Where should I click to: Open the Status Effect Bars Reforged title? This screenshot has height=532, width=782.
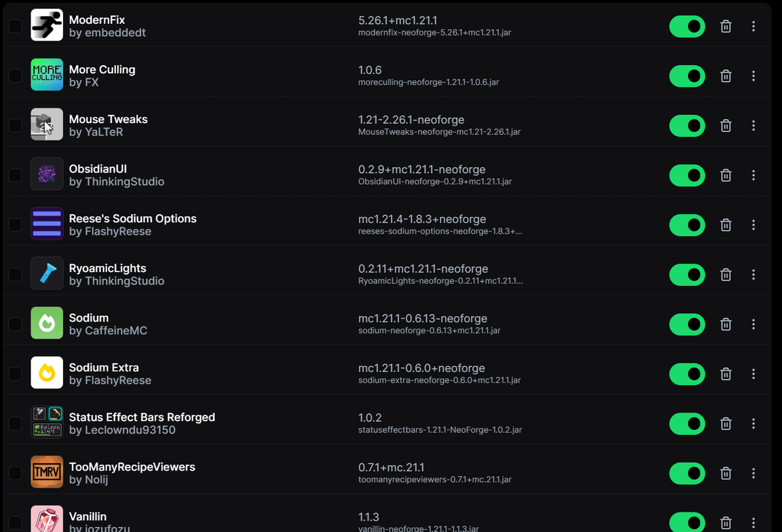142,417
